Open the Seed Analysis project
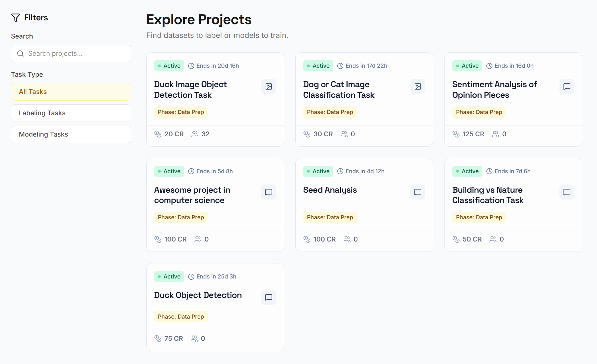This screenshot has width=597, height=364. (x=330, y=190)
